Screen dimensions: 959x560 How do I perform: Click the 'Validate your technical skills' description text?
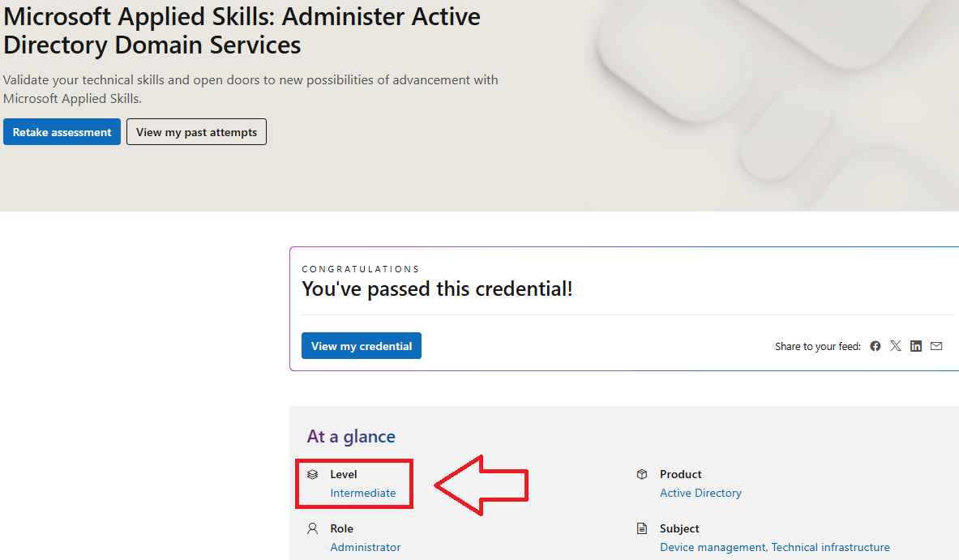pyautogui.click(x=250, y=89)
